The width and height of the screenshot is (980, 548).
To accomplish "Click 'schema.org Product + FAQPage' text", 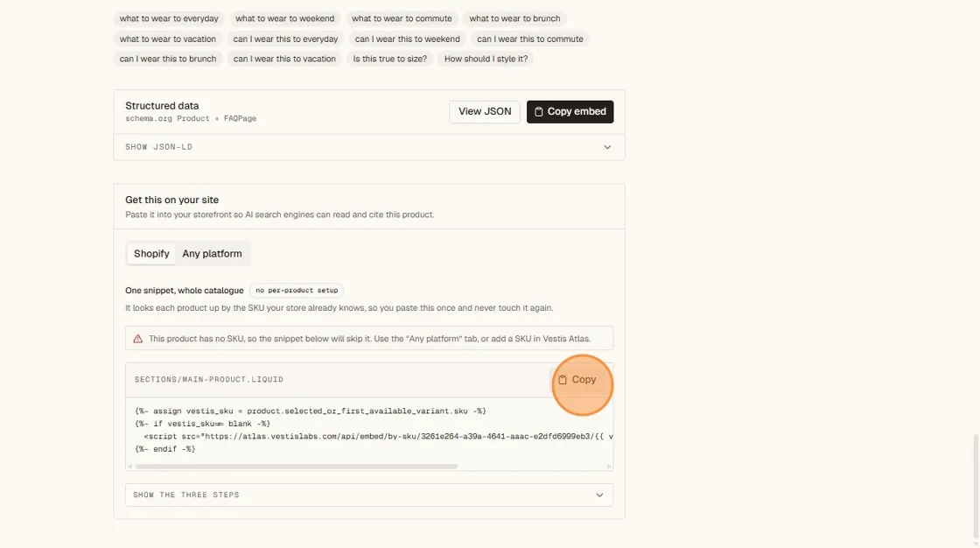I will click(x=191, y=118).
